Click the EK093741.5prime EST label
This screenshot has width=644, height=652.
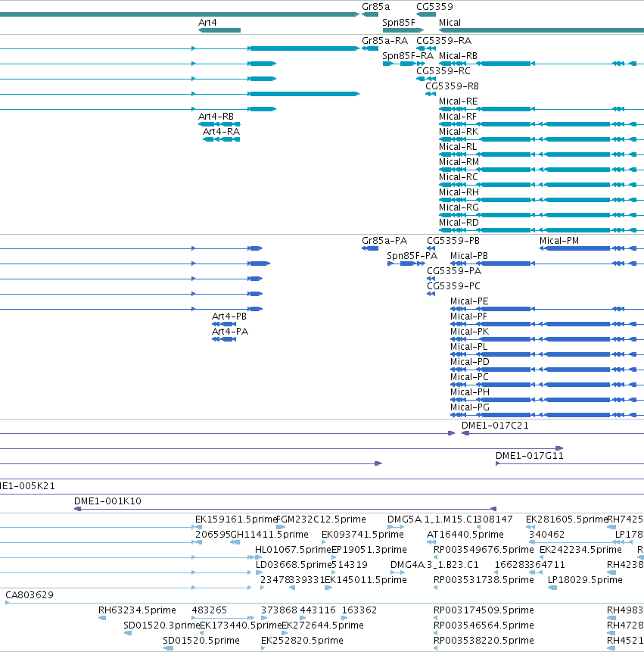[362, 535]
